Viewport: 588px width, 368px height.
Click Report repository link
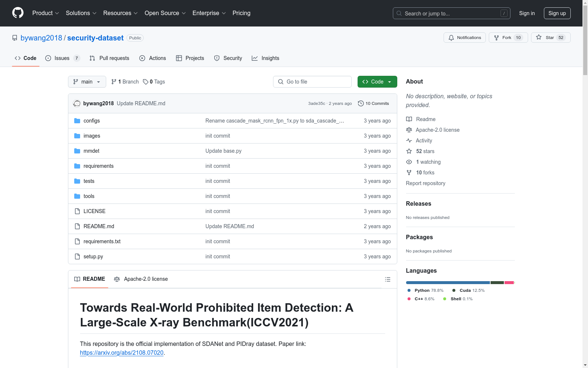coord(426,183)
